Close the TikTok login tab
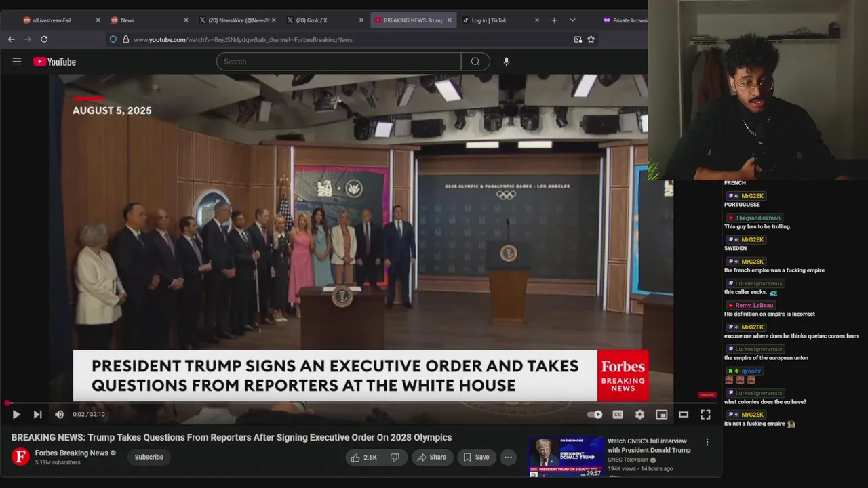 click(537, 20)
